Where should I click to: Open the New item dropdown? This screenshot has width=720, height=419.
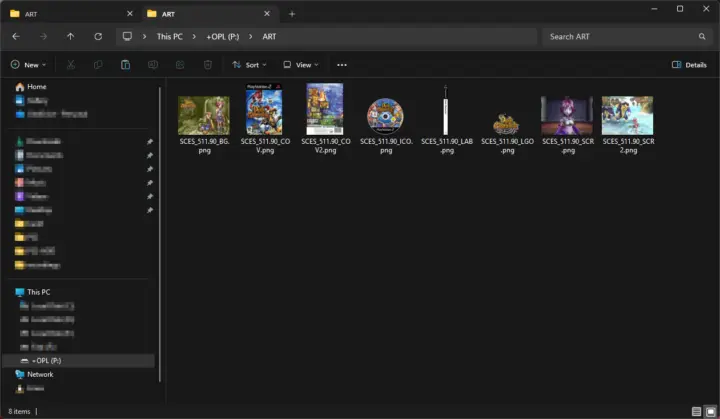pos(28,65)
